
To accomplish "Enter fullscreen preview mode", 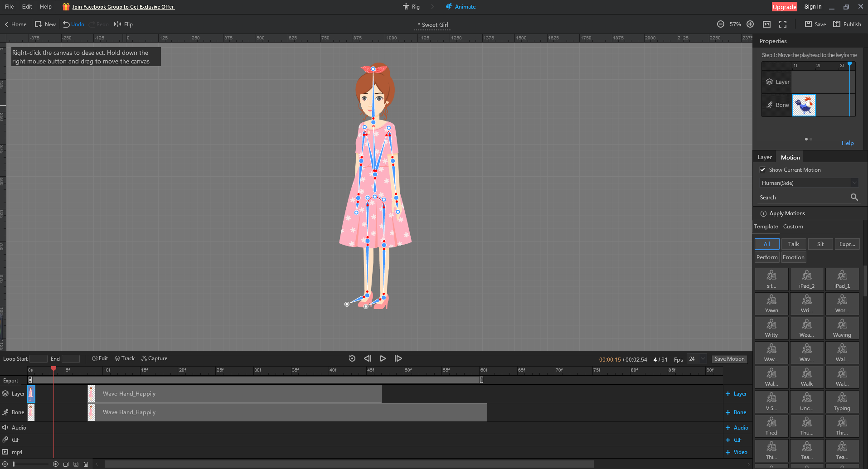I will point(783,24).
